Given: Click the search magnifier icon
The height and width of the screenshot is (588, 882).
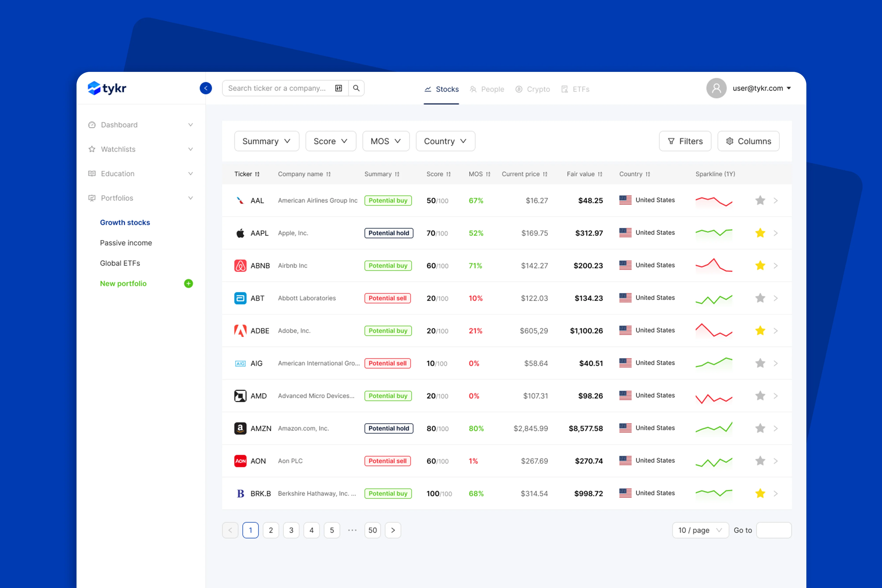Looking at the screenshot, I should point(356,88).
